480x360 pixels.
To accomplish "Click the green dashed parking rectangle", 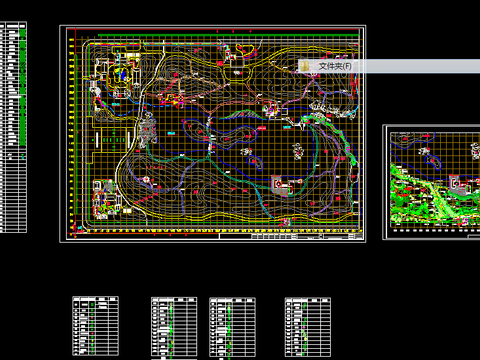I will (x=113, y=140).
